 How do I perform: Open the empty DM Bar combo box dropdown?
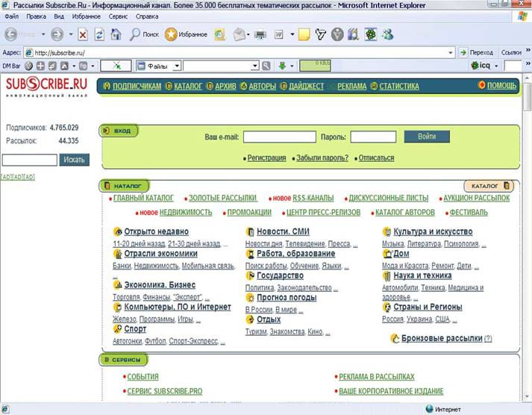(x=255, y=66)
